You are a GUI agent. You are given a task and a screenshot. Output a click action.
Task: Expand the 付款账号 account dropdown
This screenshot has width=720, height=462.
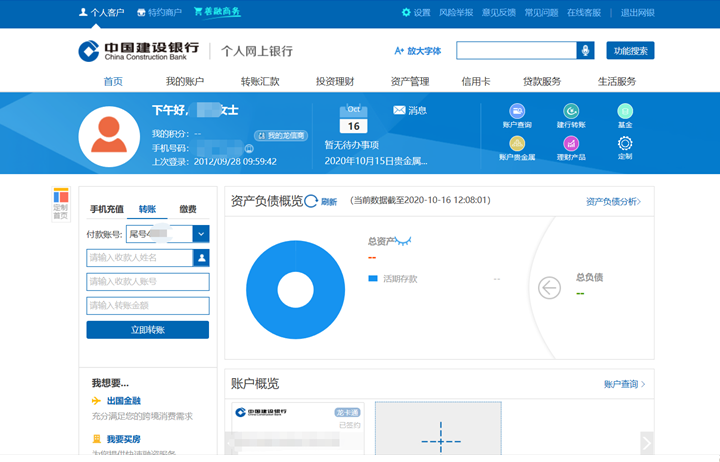[201, 234]
